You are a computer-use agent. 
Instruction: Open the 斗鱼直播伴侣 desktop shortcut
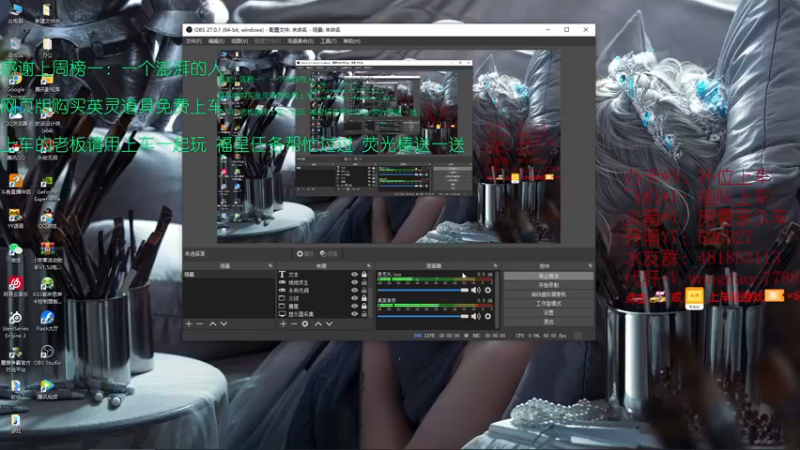15,185
